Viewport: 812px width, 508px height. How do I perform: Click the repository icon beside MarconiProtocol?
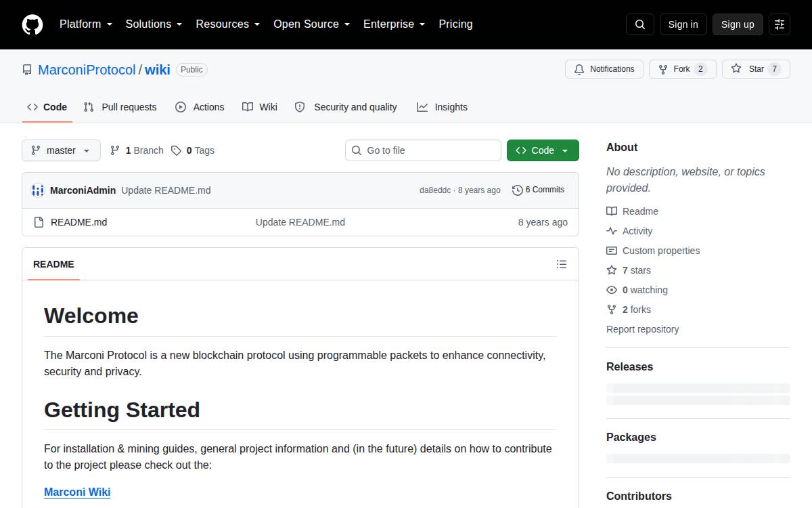tap(27, 70)
